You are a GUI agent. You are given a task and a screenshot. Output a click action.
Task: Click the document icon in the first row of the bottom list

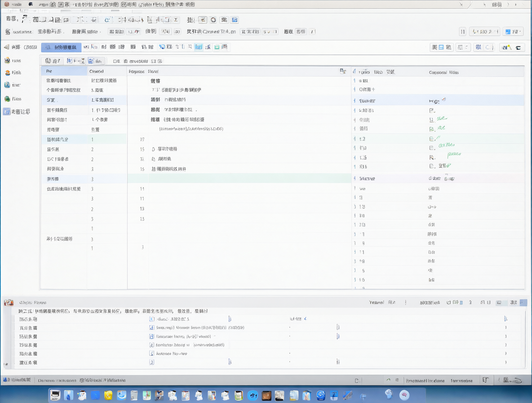click(152, 319)
